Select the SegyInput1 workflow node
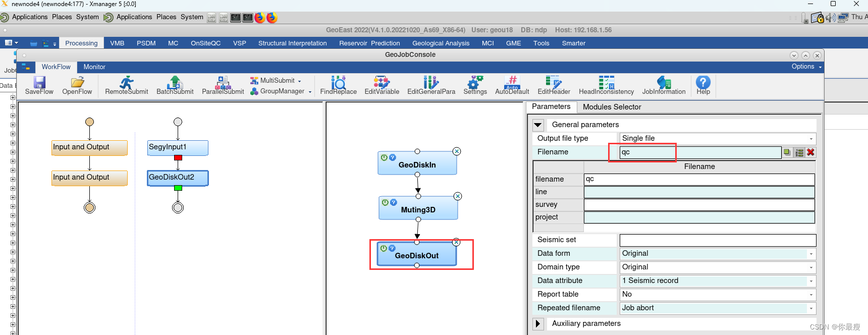The image size is (868, 335). point(178,147)
